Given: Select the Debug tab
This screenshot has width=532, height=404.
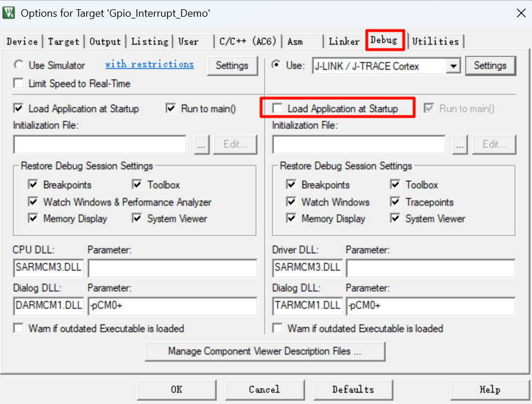Looking at the screenshot, I should [384, 40].
